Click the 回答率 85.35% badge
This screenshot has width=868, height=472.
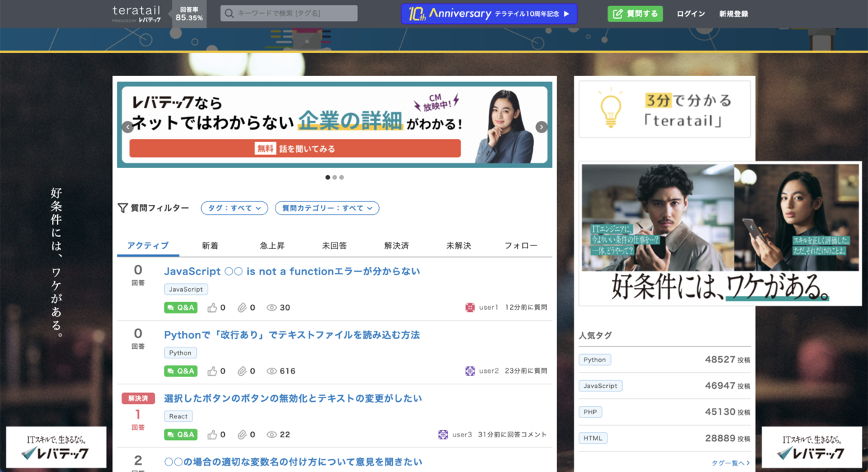[190, 14]
